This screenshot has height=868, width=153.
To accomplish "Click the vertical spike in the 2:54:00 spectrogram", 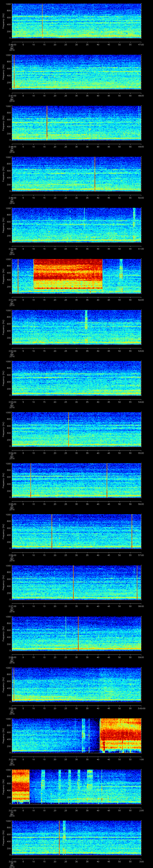I will (69, 429).
